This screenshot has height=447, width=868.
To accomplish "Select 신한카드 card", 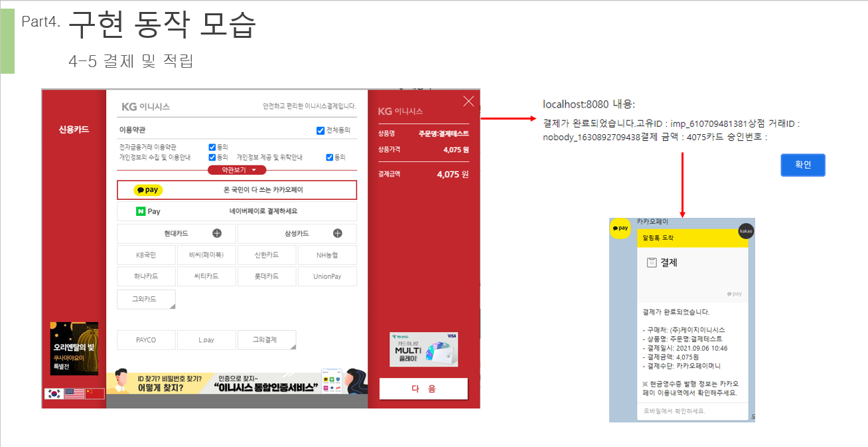I will pyautogui.click(x=267, y=255).
